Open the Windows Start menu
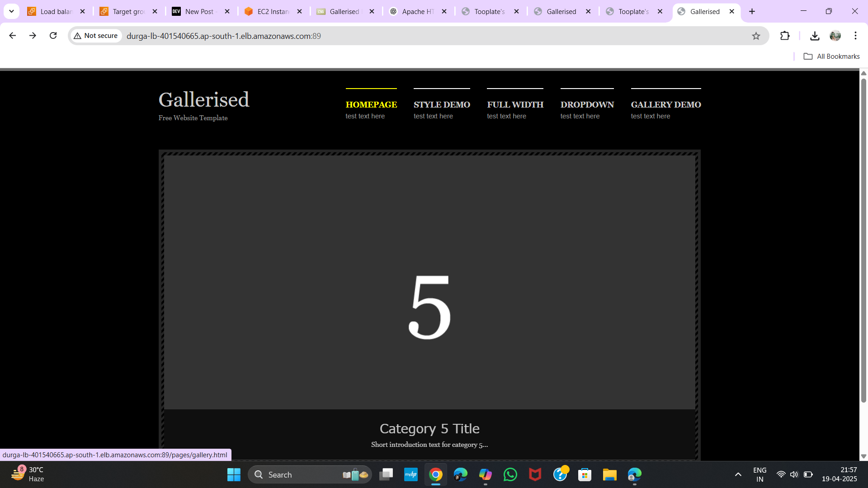 [234, 474]
